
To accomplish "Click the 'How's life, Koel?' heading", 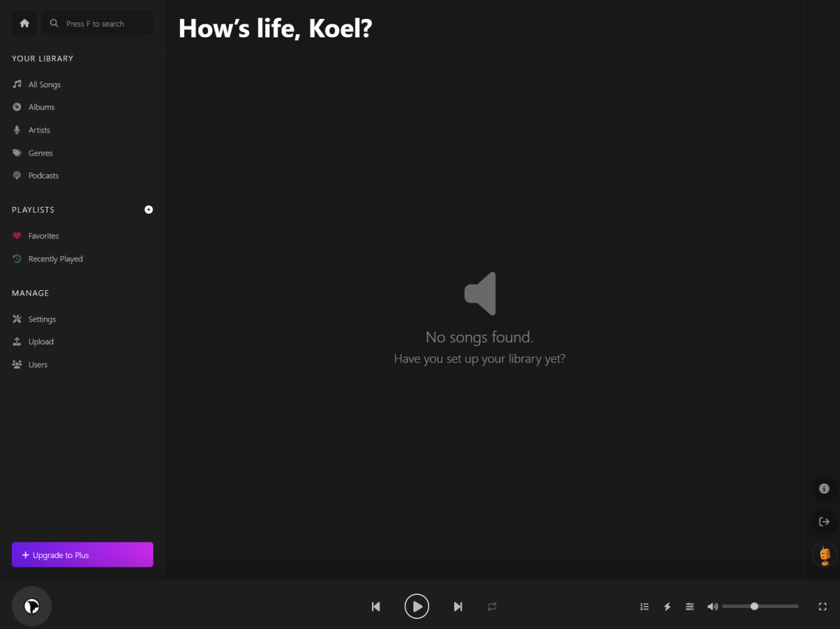I will click(275, 28).
